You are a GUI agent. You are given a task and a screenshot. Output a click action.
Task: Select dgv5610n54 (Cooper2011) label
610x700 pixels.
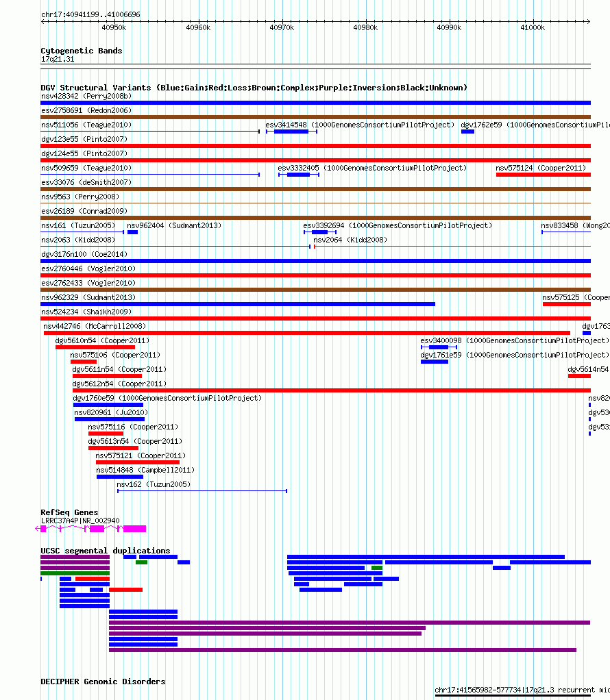[102, 340]
